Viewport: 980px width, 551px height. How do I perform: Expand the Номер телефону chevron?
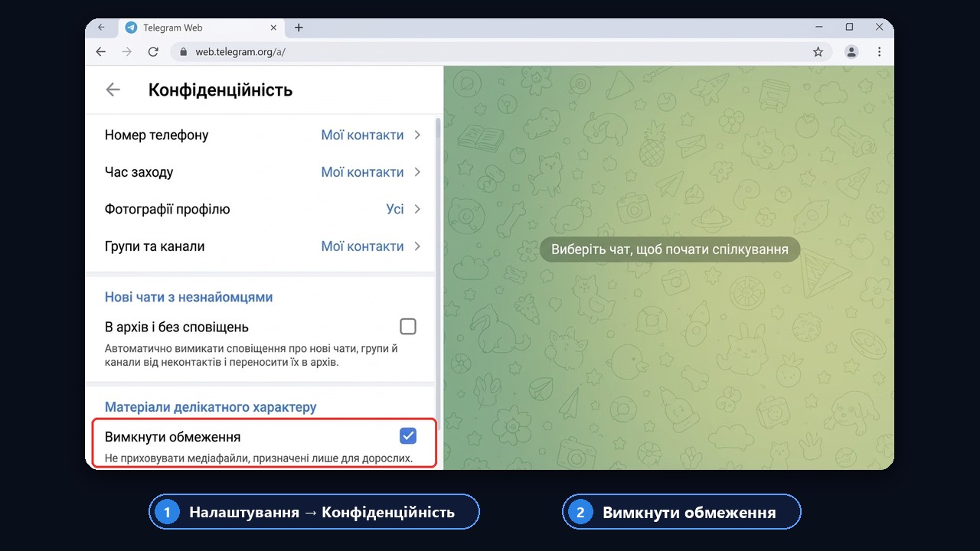[x=417, y=135]
